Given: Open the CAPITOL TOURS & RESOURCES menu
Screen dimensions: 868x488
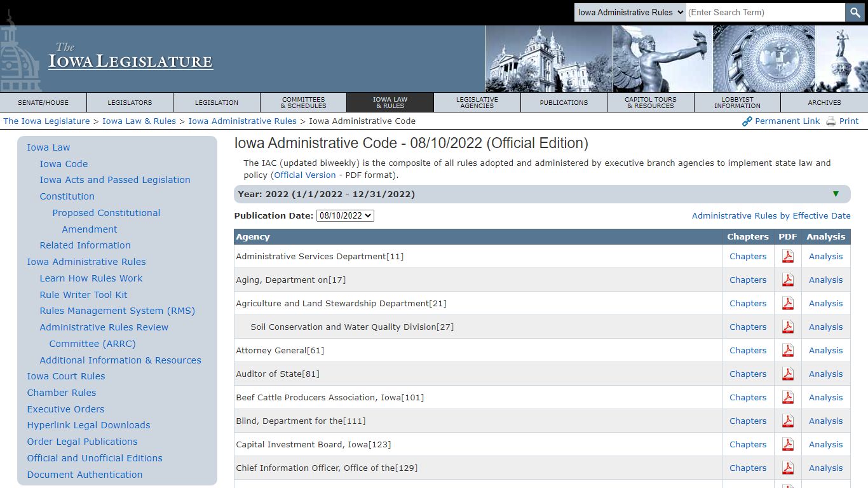Looking at the screenshot, I should click(x=651, y=102).
